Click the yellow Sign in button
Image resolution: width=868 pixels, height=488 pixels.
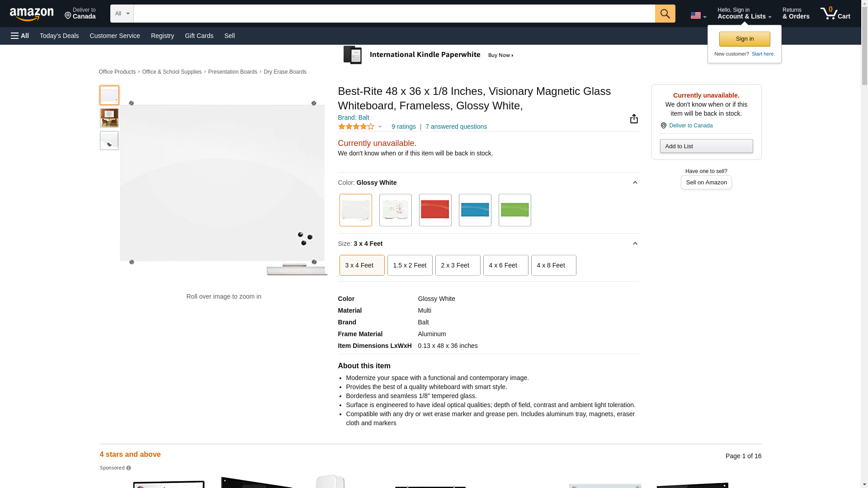[x=744, y=39]
